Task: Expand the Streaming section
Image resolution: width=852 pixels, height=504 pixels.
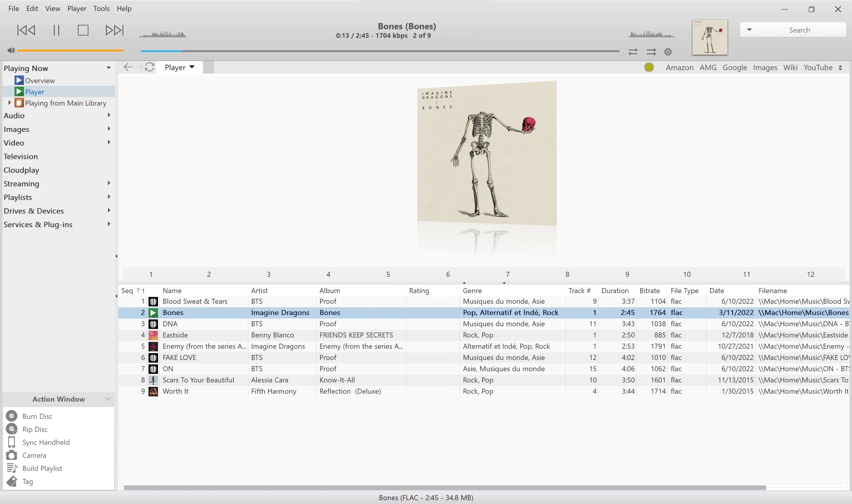Action: coord(109,183)
